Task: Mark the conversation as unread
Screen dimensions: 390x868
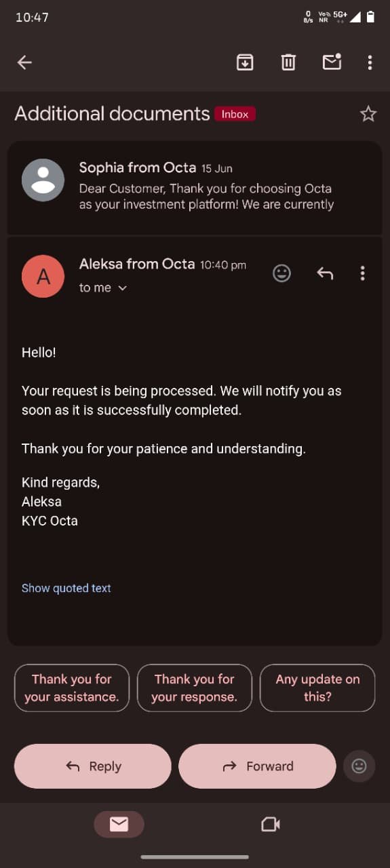Action: point(332,62)
